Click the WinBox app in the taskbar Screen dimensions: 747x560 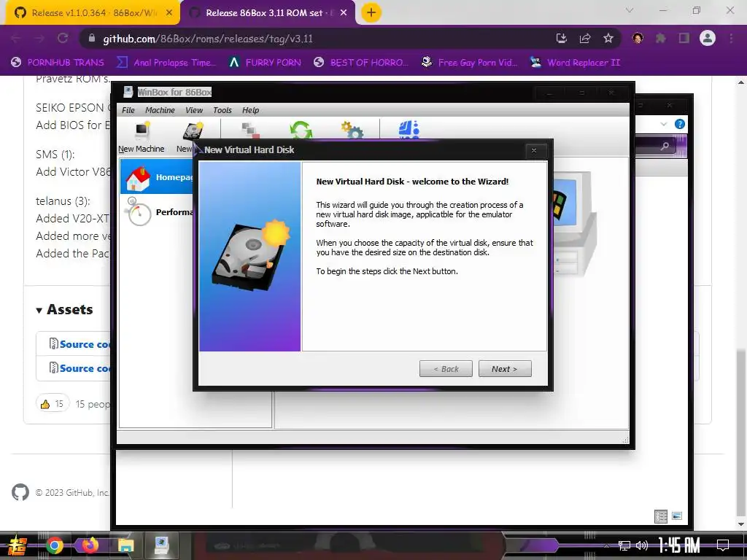pyautogui.click(x=161, y=545)
